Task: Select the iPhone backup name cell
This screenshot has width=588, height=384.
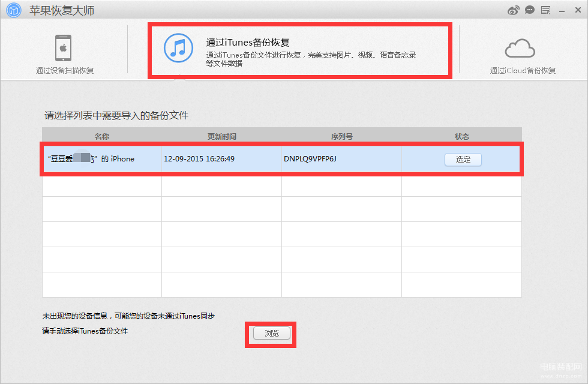Action: pos(102,159)
